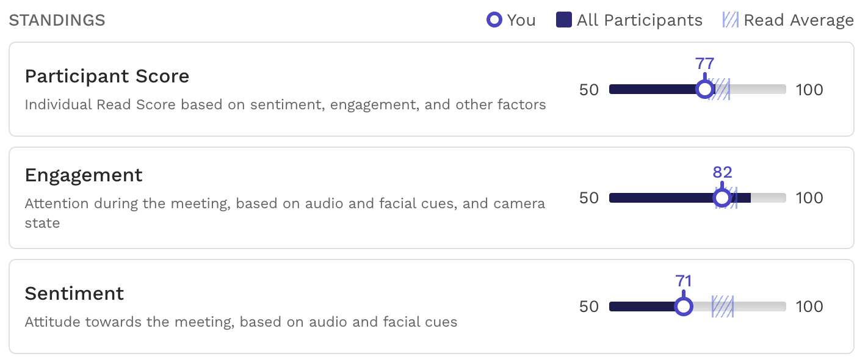The width and height of the screenshot is (868, 359).
Task: Click the score value 77 label
Action: (704, 63)
